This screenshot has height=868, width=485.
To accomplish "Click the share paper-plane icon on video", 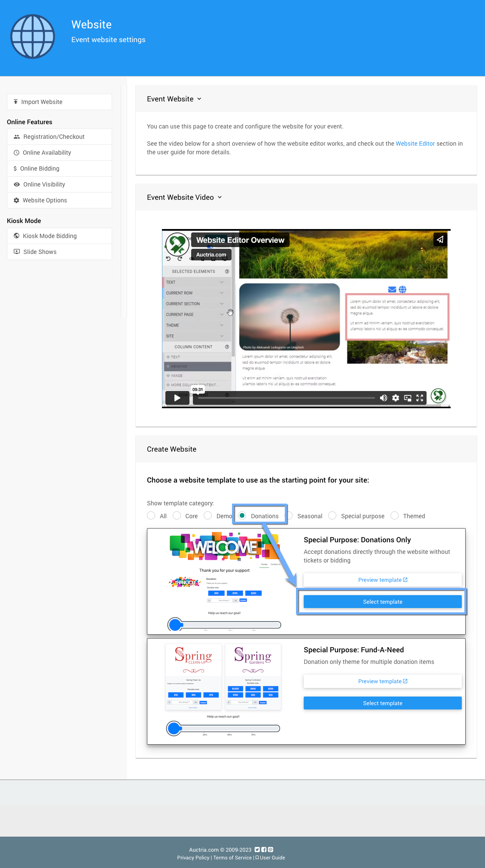I will click(440, 240).
